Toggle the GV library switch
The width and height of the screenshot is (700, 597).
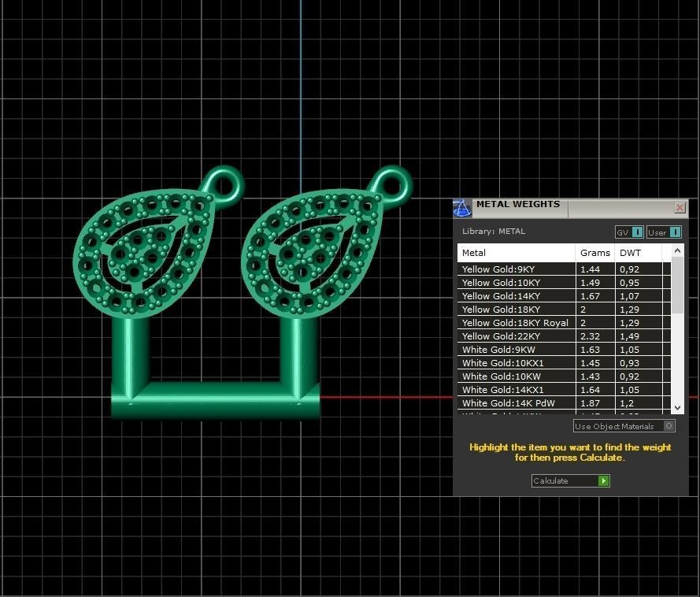[629, 232]
